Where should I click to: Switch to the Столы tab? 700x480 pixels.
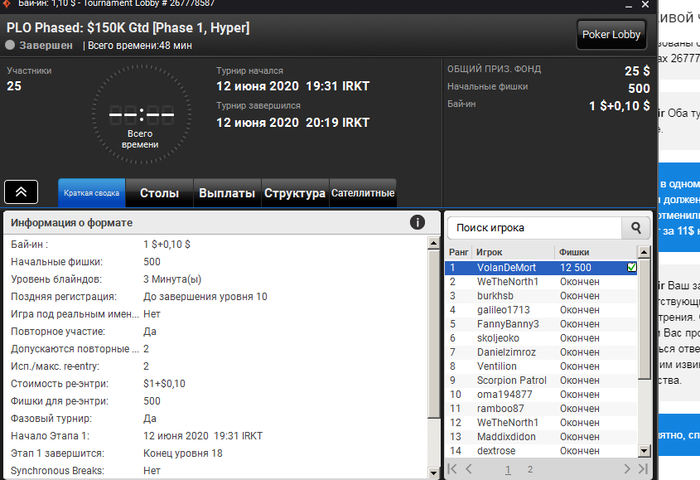click(x=159, y=193)
